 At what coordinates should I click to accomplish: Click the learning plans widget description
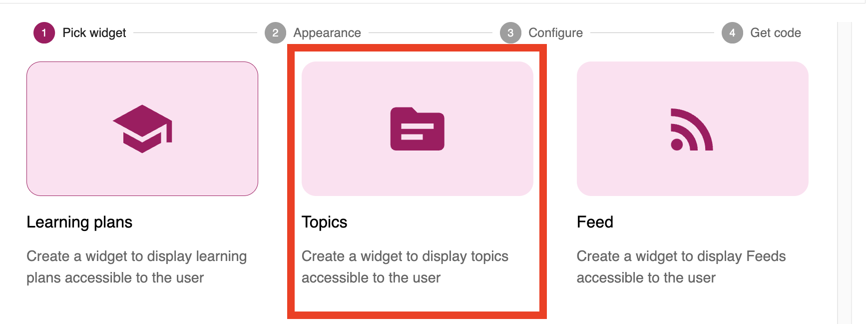point(136,267)
